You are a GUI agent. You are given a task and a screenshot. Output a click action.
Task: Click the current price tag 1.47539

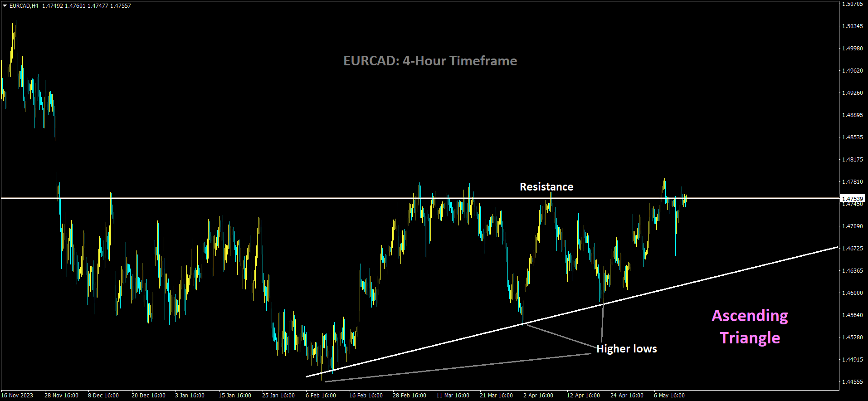coord(853,199)
